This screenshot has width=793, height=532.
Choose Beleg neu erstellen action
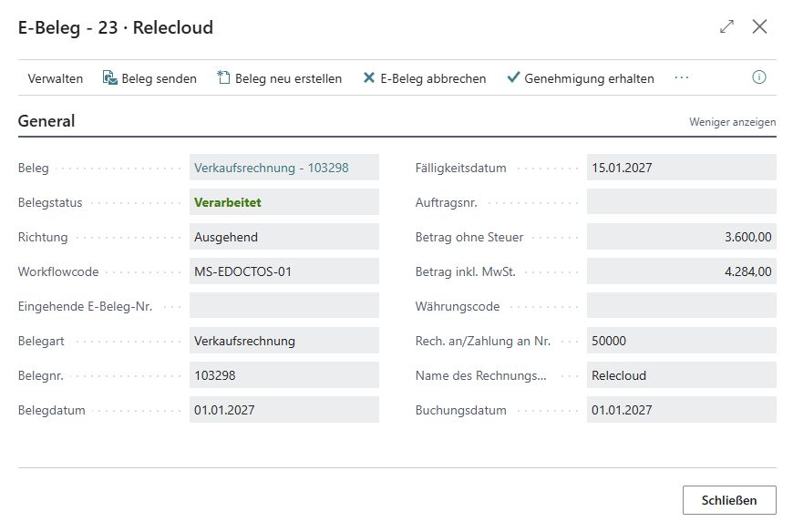[280, 78]
